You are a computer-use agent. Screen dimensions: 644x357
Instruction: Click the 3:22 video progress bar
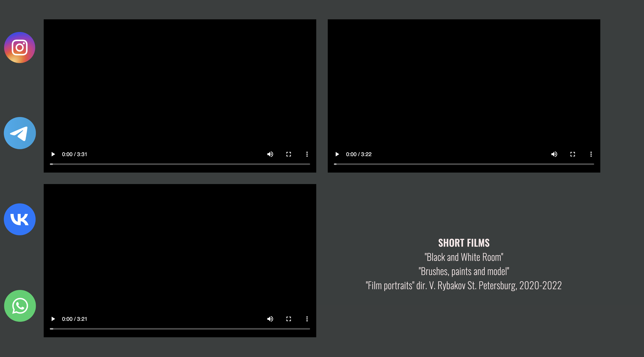[464, 164]
